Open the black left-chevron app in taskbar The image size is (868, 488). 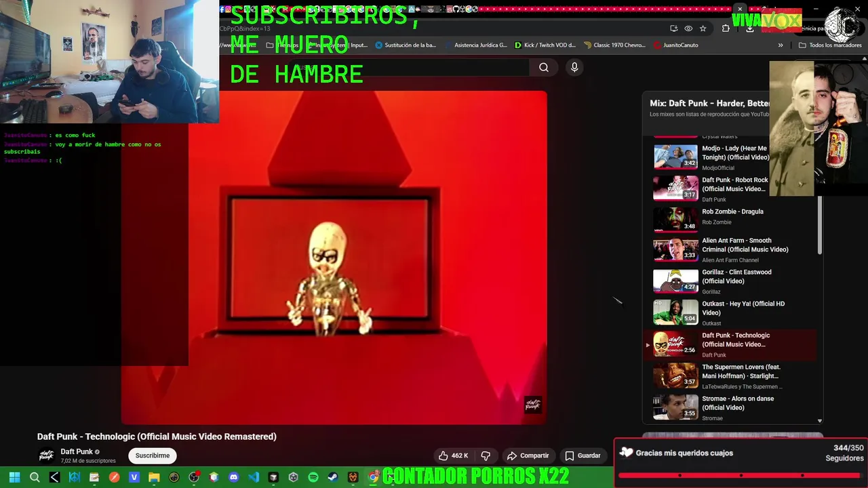coord(54,477)
